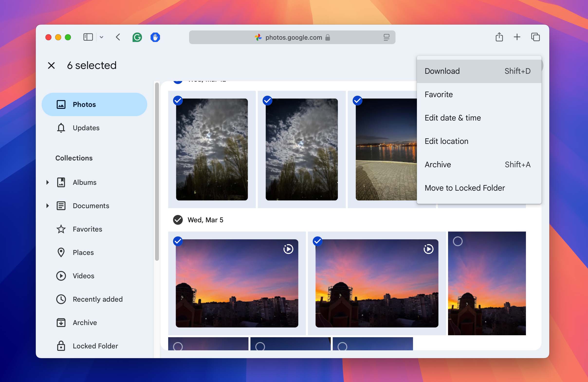Toggle the Safari sidebar icon
This screenshot has width=588, height=382.
tap(88, 37)
